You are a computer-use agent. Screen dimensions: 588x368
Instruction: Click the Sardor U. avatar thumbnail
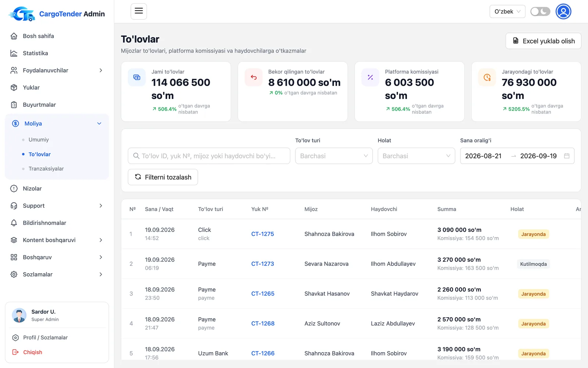tap(19, 315)
